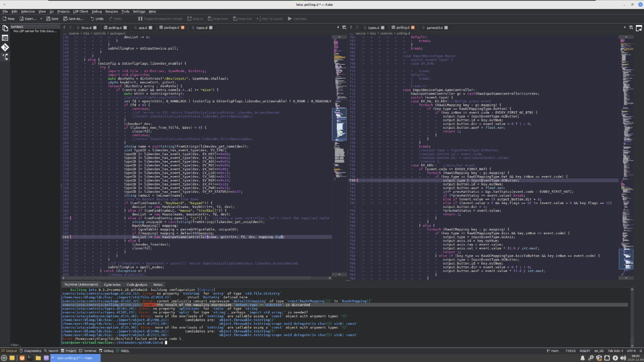Viewport: 644px width, 362px height.
Task: Open the UTF-8 encoding selector
Action: click(x=631, y=351)
